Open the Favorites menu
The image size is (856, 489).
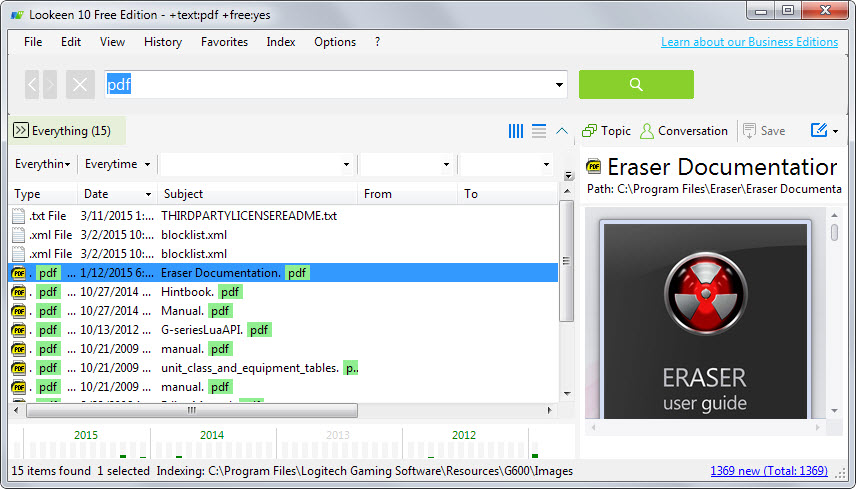pyautogui.click(x=224, y=42)
